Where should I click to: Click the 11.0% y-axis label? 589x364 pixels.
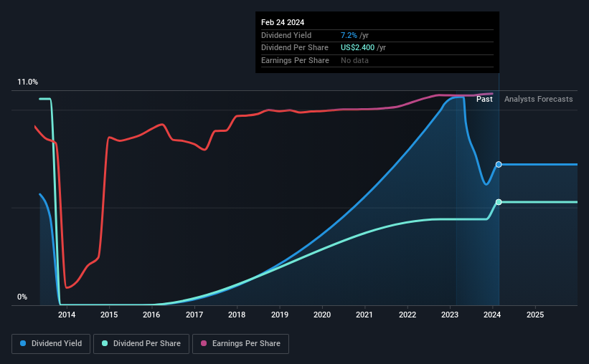tap(27, 82)
